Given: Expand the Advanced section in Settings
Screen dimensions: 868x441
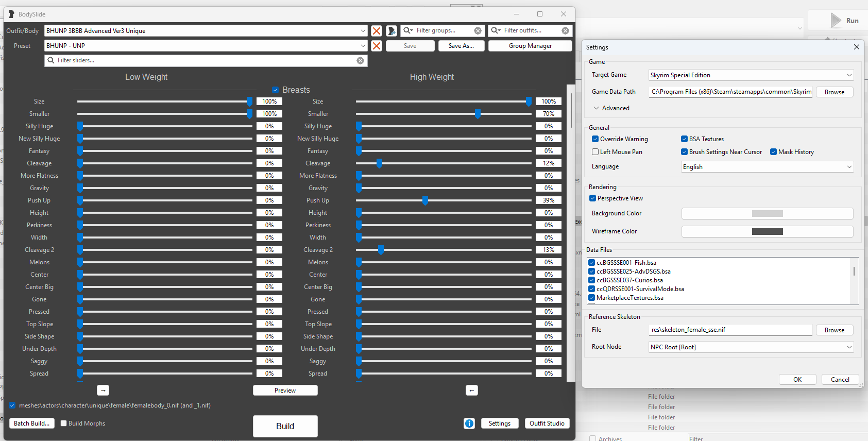Looking at the screenshot, I should click(611, 108).
